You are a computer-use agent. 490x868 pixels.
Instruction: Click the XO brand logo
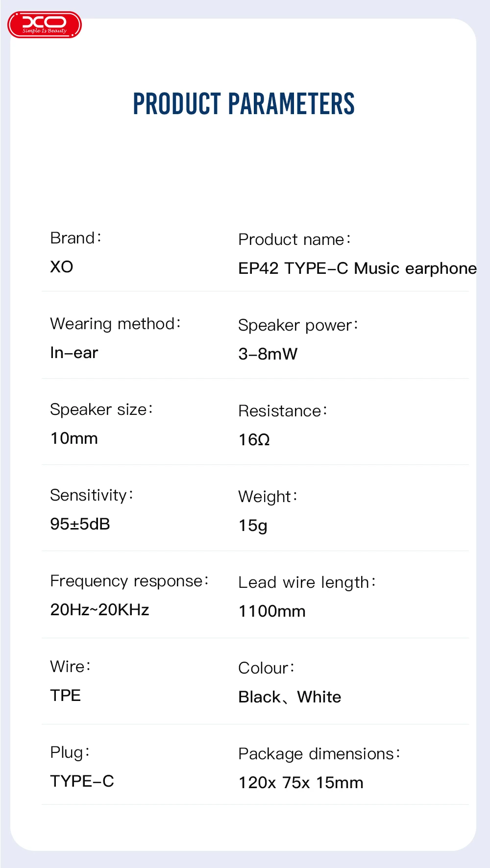[45, 25]
